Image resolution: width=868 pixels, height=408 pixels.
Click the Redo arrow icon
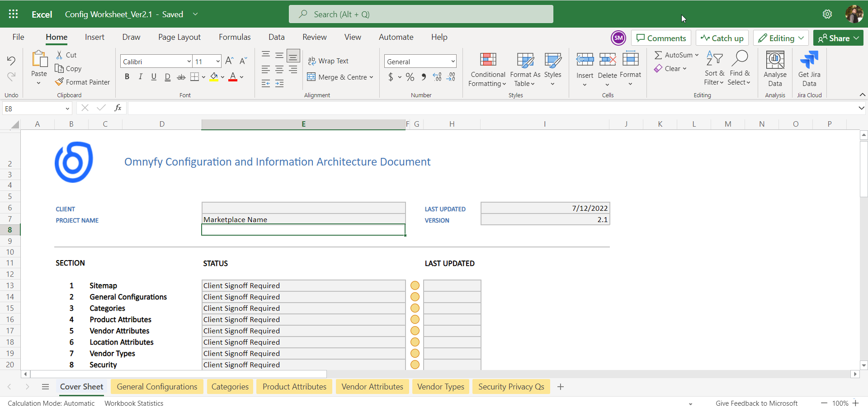coord(11,76)
